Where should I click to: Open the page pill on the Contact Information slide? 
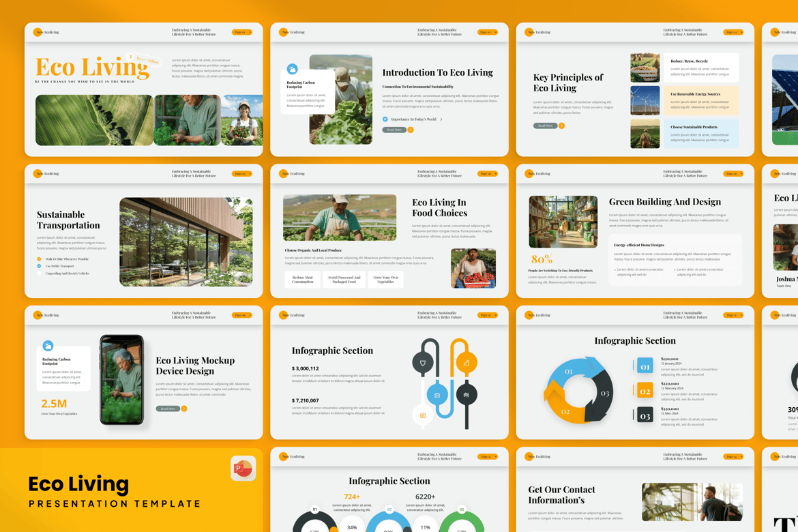click(x=733, y=457)
